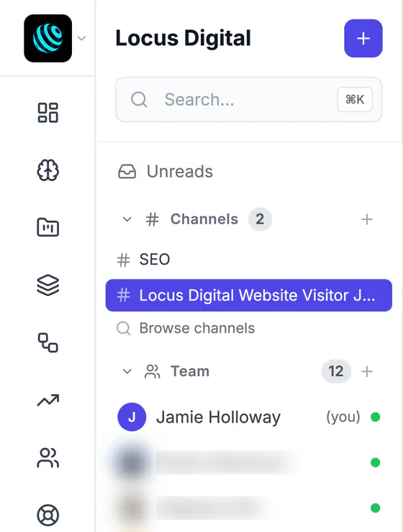Collapse the Channels section chevron
403x532 pixels.
click(x=127, y=219)
